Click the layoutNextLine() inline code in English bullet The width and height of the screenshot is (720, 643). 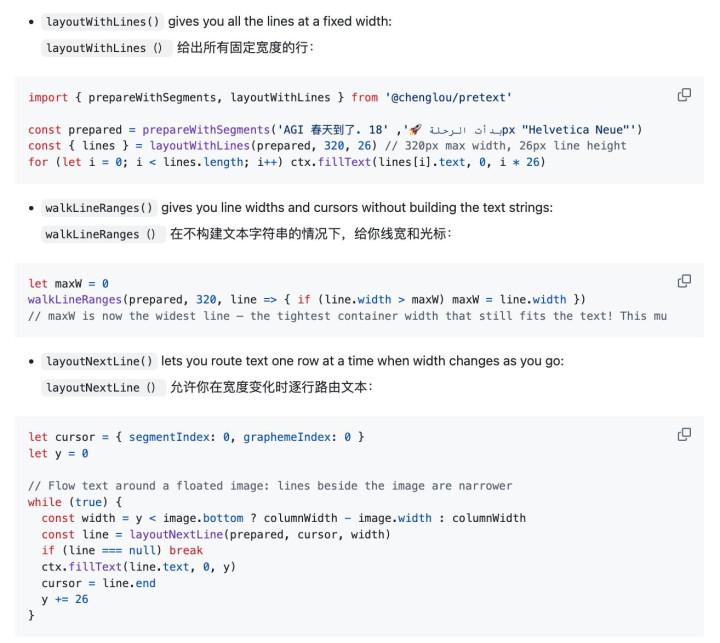[99, 361]
